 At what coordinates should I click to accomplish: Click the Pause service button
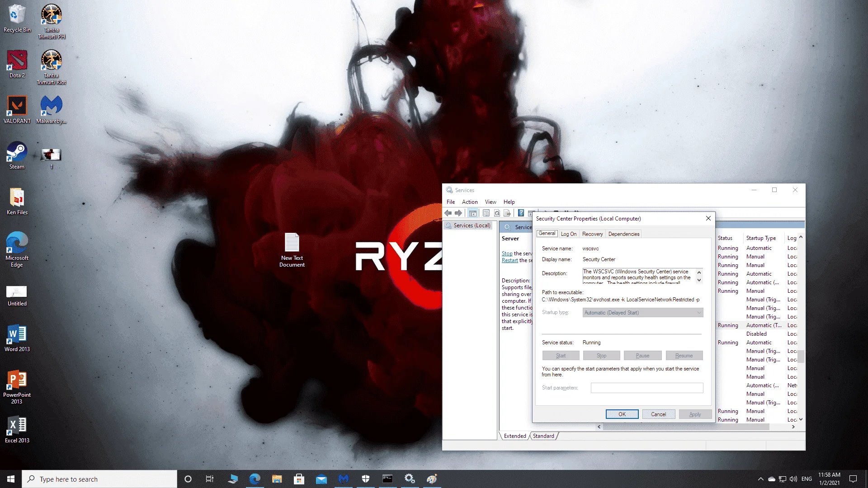pyautogui.click(x=642, y=356)
